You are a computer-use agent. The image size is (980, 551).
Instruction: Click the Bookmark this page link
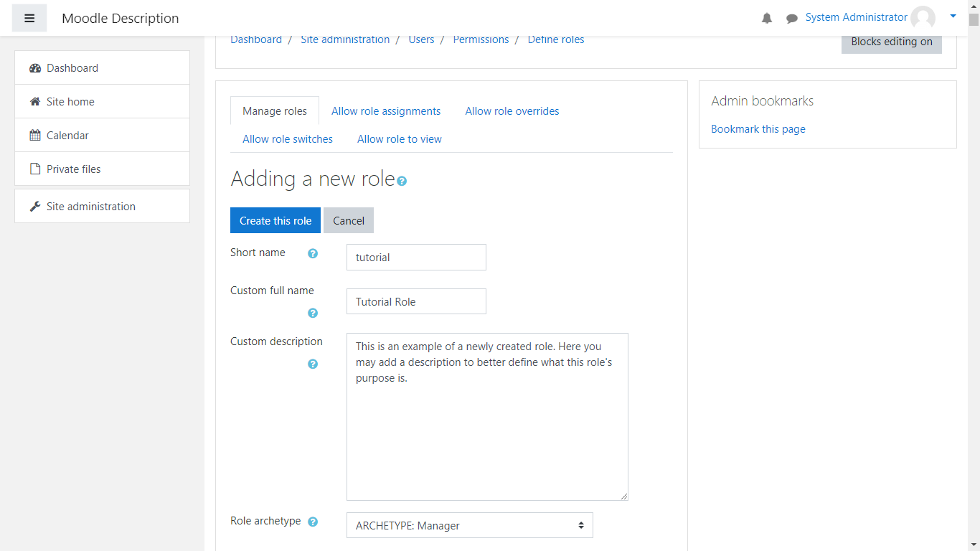(x=758, y=129)
